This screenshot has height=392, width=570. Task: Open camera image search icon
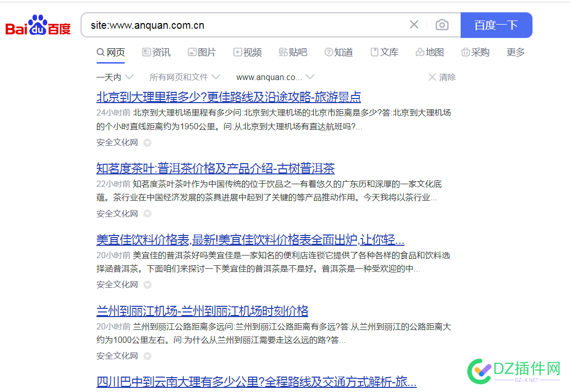pyautogui.click(x=442, y=25)
